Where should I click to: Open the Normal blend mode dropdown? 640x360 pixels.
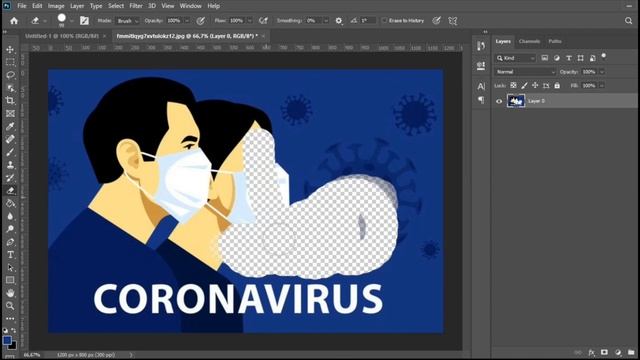coord(525,72)
